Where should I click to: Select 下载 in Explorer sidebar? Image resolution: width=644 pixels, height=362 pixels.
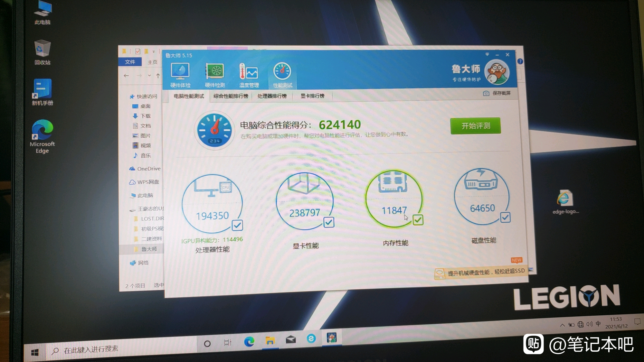[x=141, y=116]
